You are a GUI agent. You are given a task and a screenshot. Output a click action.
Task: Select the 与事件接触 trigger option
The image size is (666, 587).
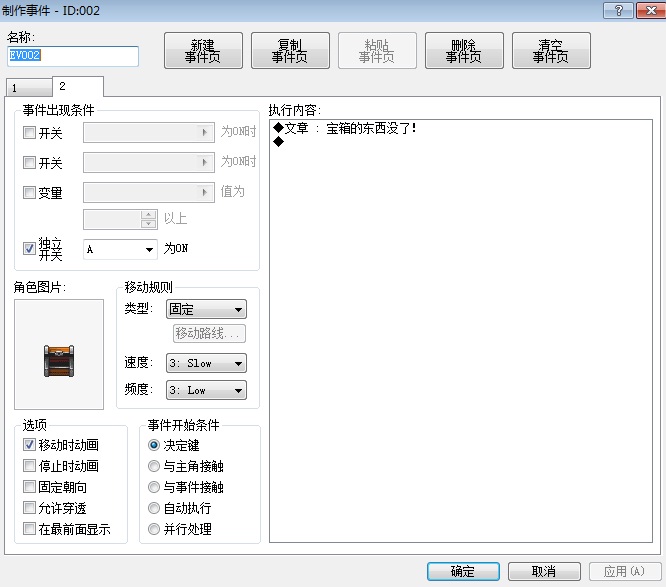(x=154, y=487)
